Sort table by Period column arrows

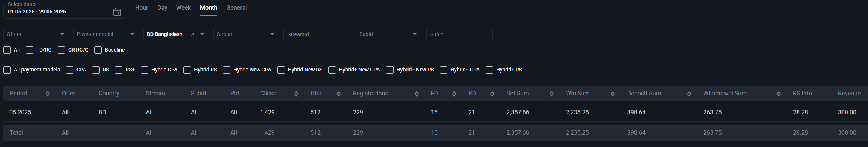pos(48,94)
